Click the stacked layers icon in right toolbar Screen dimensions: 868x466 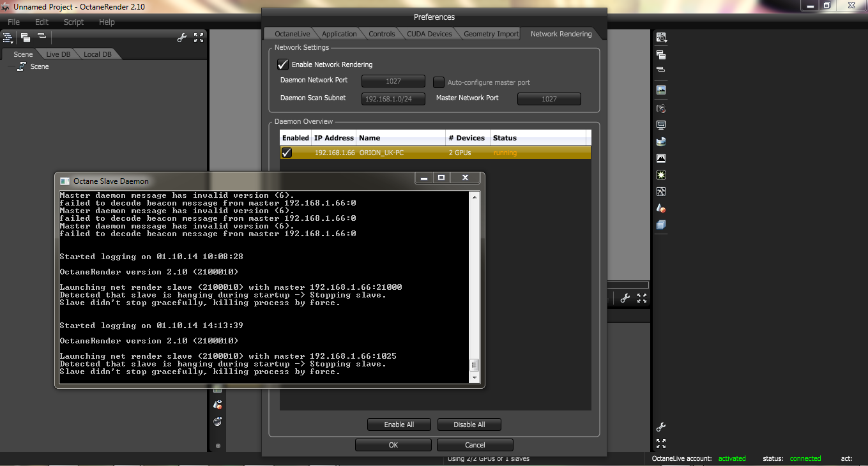coord(661,225)
